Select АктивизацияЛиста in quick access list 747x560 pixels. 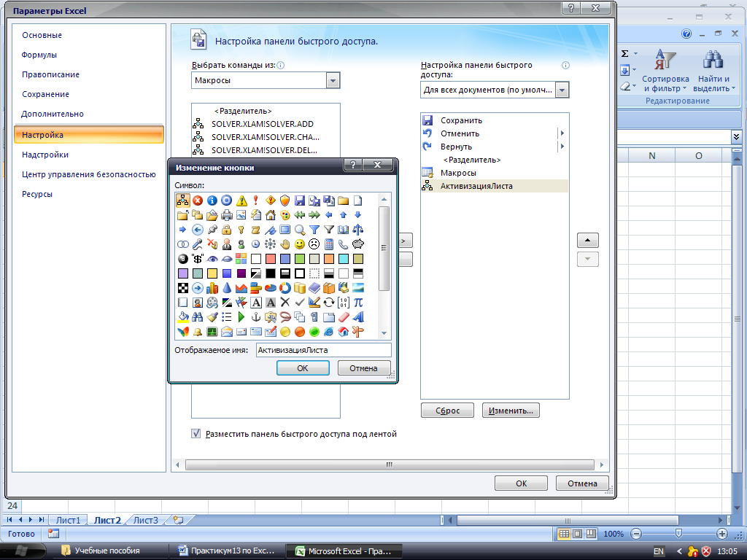pos(495,186)
